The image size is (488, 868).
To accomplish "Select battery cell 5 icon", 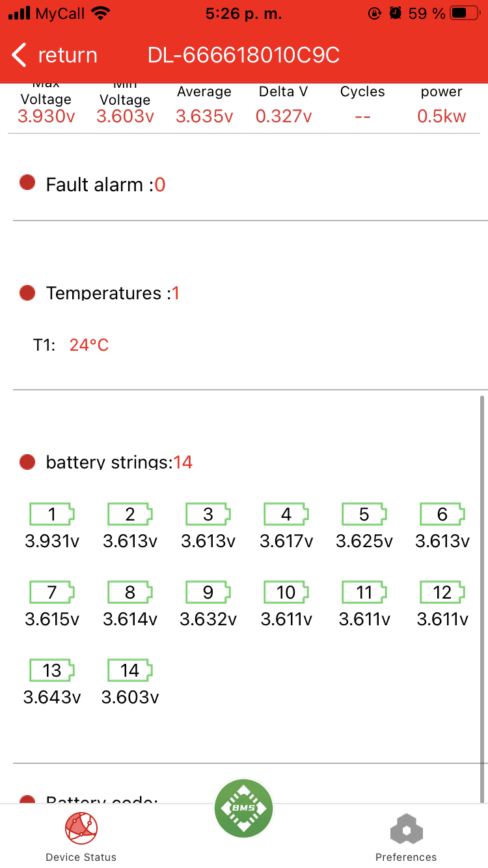I will (364, 515).
